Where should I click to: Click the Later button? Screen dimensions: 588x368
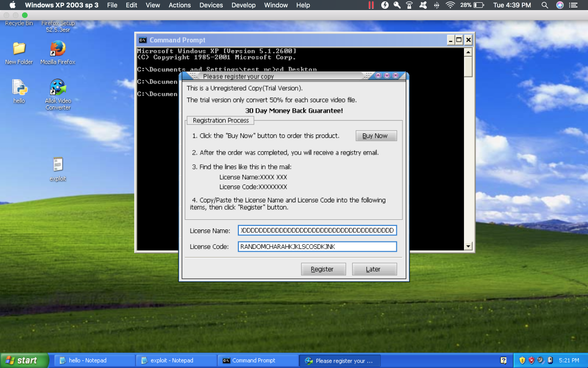point(374,269)
